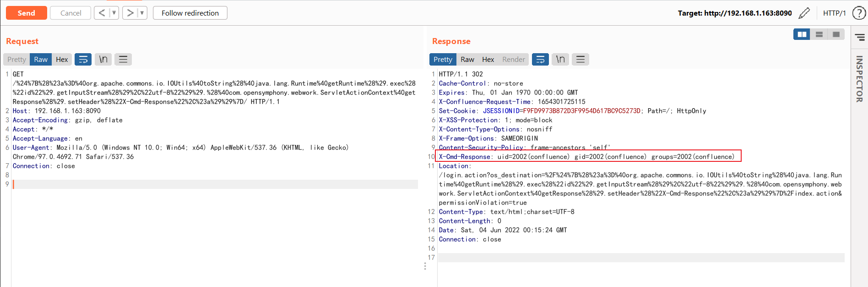Switch Request view to Pretty tab

(x=16, y=59)
